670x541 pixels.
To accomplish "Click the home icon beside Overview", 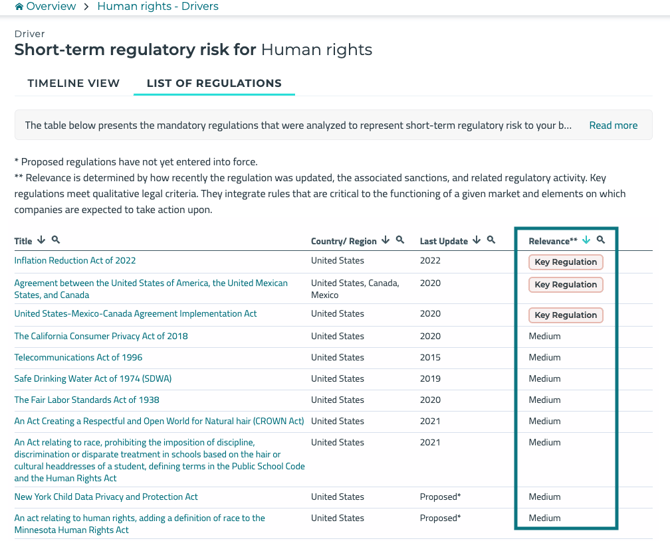I will tap(19, 7).
